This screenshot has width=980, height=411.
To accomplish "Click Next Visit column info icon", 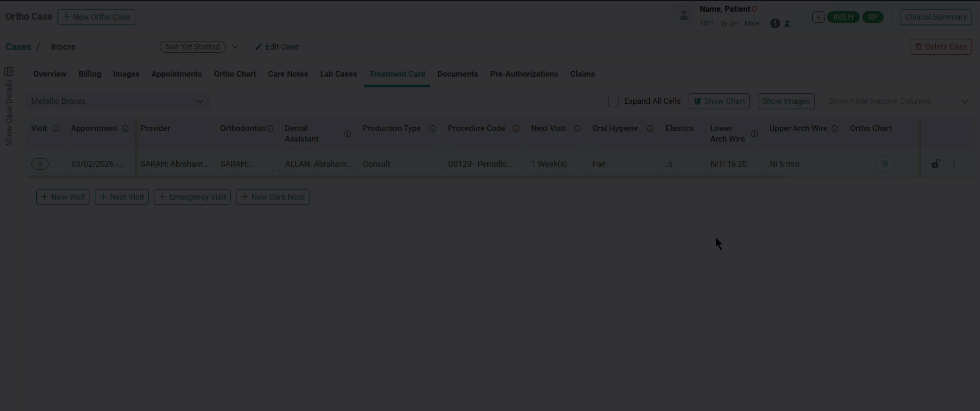I will [x=577, y=129].
